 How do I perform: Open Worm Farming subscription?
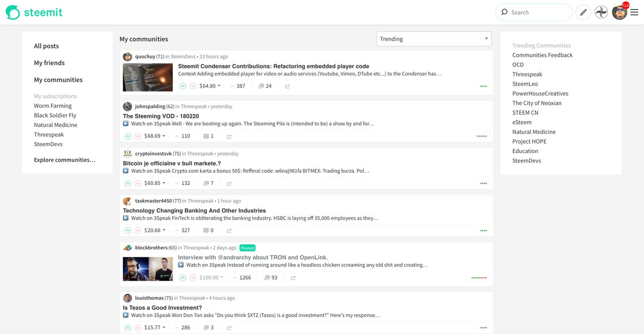coord(53,106)
